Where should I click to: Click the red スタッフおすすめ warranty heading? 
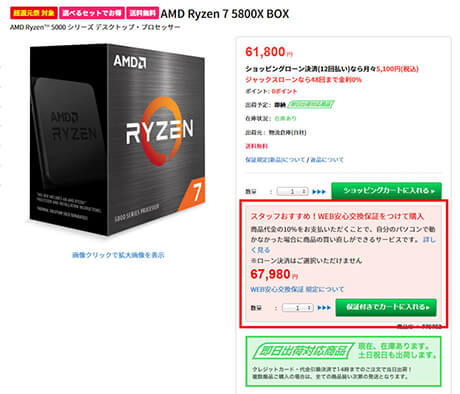pyautogui.click(x=337, y=216)
